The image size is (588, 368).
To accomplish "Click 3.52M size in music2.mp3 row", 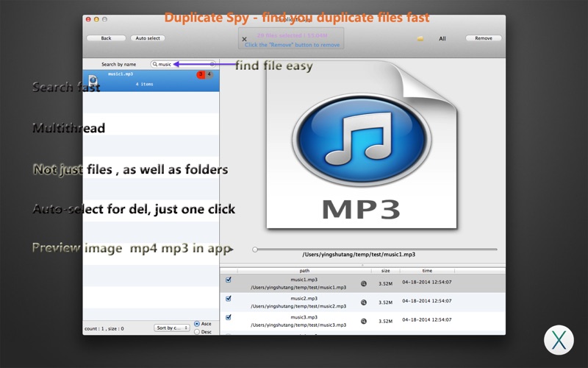I will (x=385, y=302).
